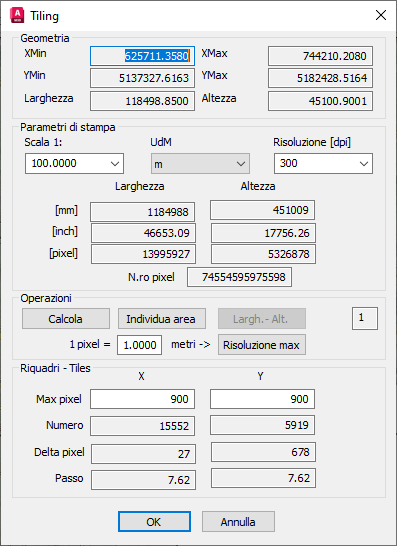Click the Max pixel Y field
Screen dimensions: 397x546
point(263,399)
